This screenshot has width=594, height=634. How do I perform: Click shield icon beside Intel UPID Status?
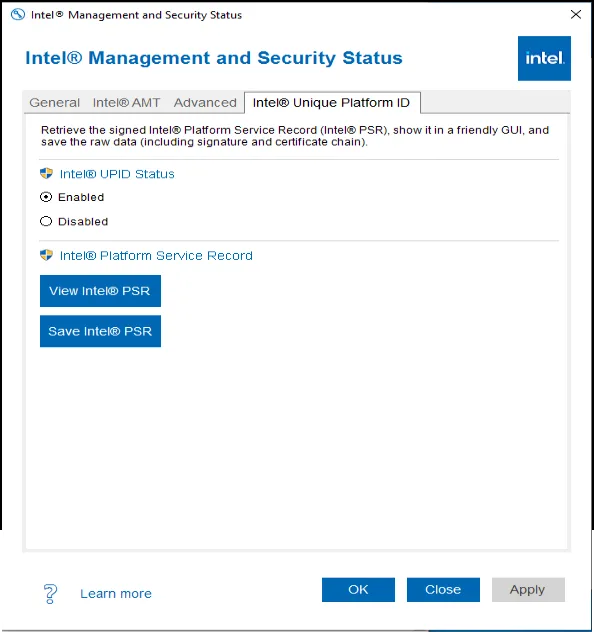point(47,173)
